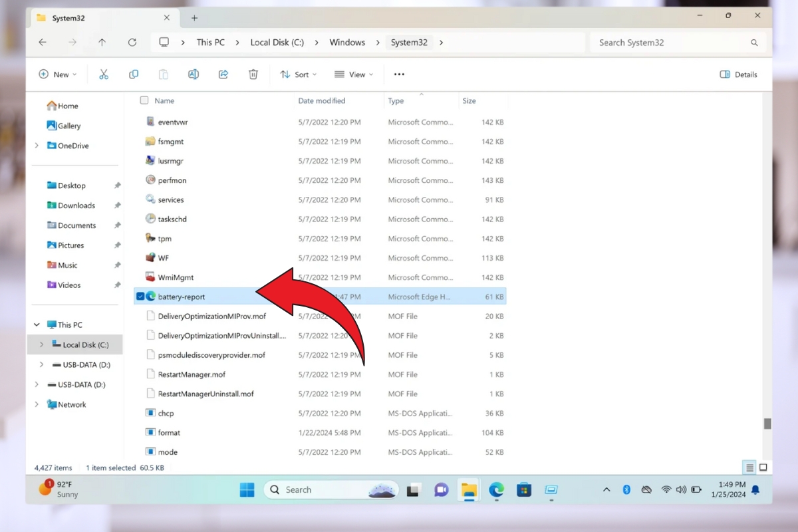This screenshot has width=798, height=532.
Task: Open the weather widget showing 92°F
Action: pos(59,489)
